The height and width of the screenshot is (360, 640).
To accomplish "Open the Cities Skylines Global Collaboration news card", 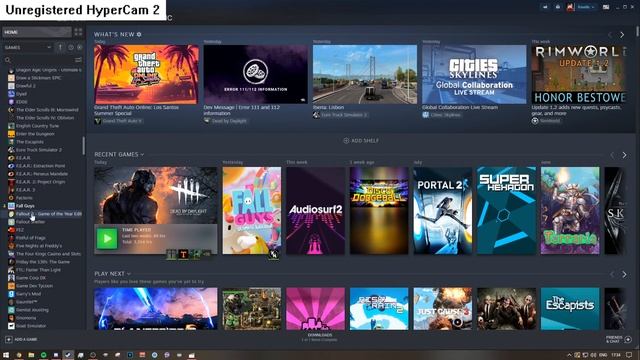I will coord(474,74).
